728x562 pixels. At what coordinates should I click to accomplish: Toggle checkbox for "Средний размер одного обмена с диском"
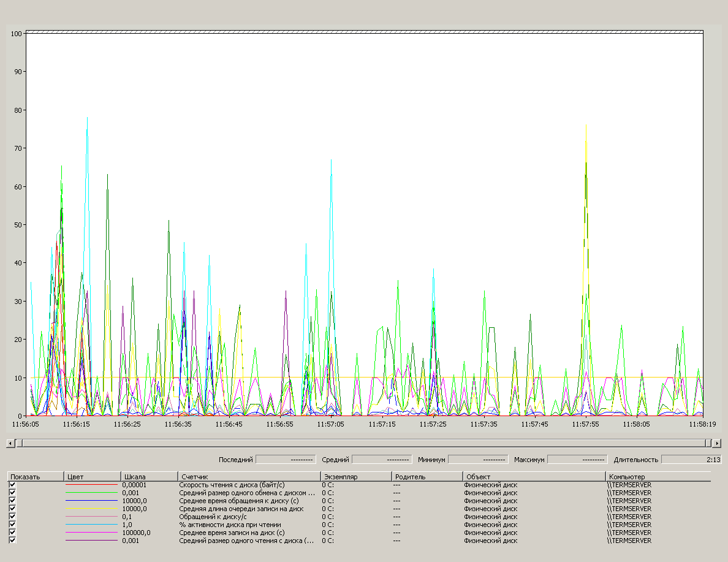click(x=12, y=493)
